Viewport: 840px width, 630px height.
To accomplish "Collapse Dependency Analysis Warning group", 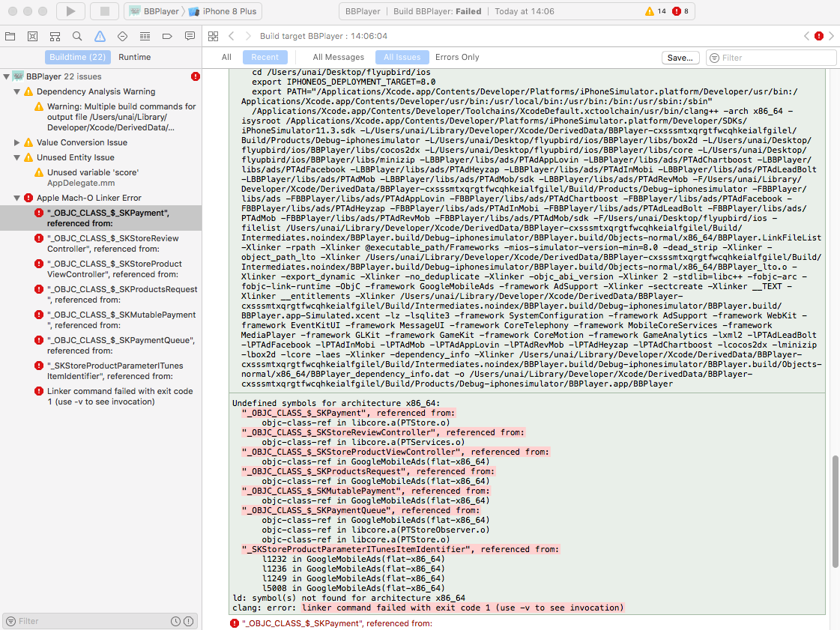I will (x=17, y=91).
